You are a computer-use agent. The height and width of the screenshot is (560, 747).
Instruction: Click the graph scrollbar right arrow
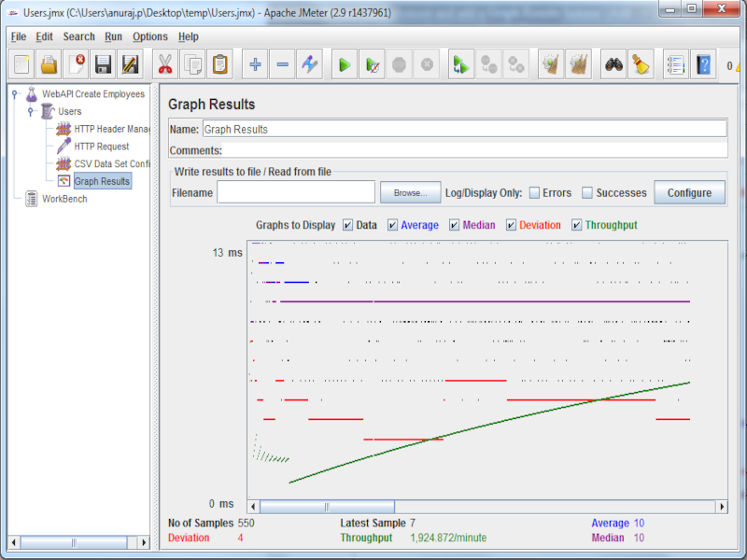pyautogui.click(x=722, y=507)
